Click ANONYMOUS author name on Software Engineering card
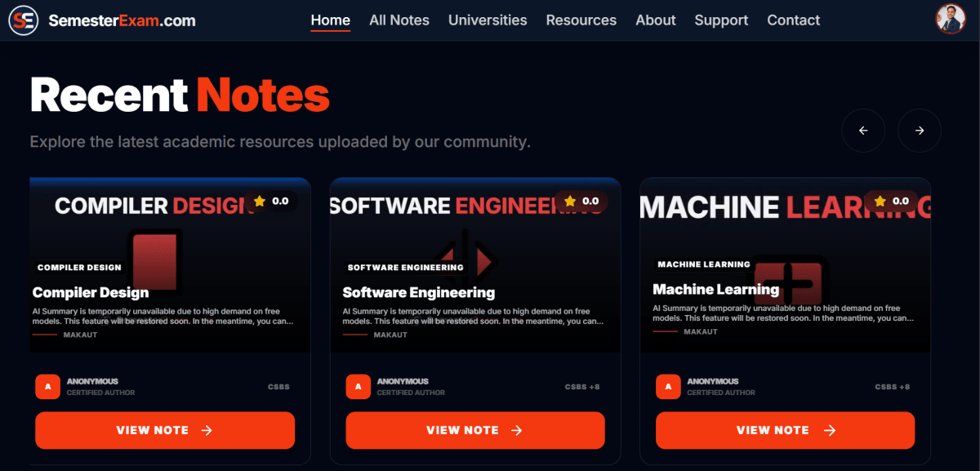Screen dimensions: 980x471 click(x=403, y=381)
